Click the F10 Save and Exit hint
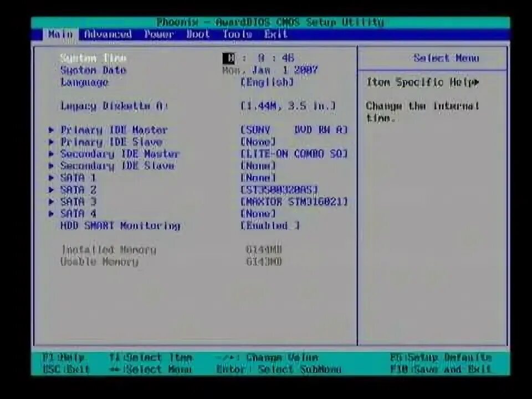The height and width of the screenshot is (399, 532). tap(441, 369)
